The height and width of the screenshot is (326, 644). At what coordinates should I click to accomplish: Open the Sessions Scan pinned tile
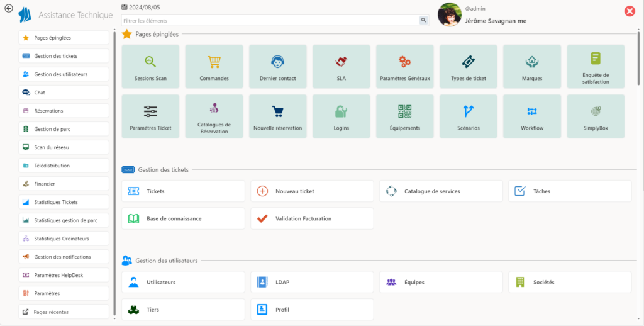pyautogui.click(x=150, y=66)
